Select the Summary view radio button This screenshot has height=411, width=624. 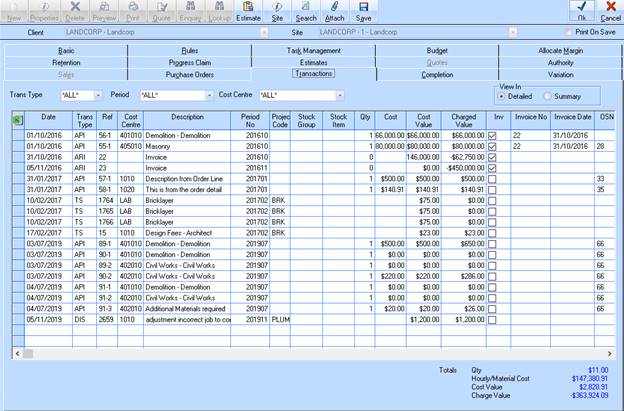pos(547,96)
